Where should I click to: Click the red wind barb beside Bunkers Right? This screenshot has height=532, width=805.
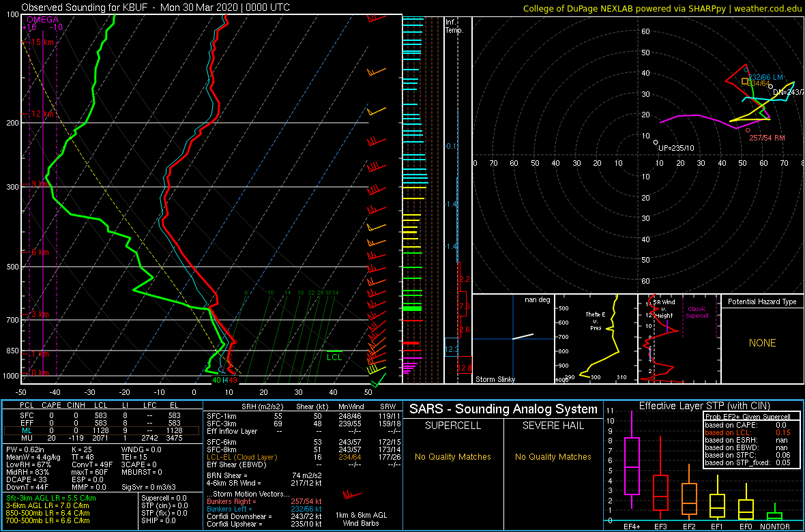pos(351,495)
